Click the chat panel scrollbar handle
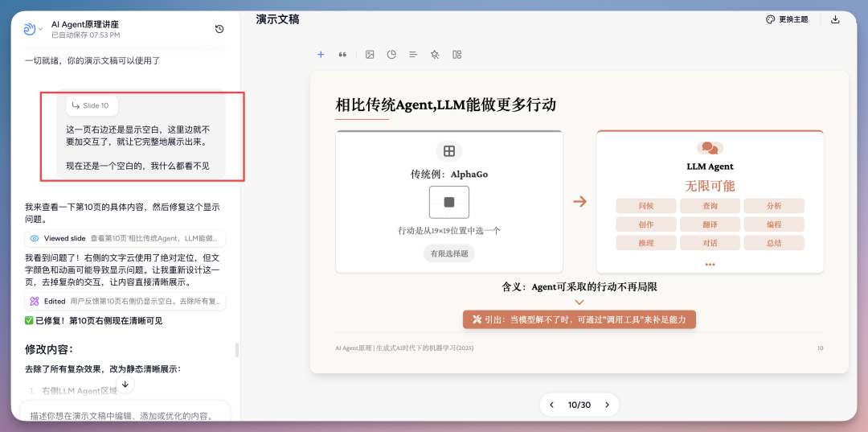Image resolution: width=868 pixels, height=432 pixels. coord(237,350)
